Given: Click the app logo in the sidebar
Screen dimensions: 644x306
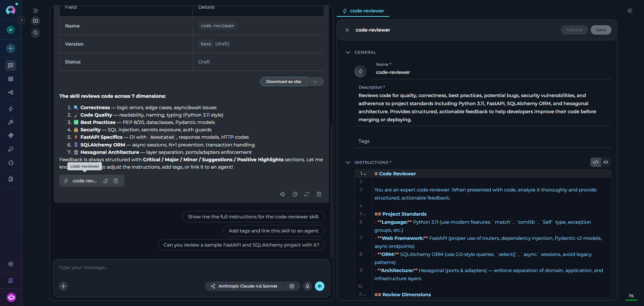Looking at the screenshot, I should [x=11, y=10].
